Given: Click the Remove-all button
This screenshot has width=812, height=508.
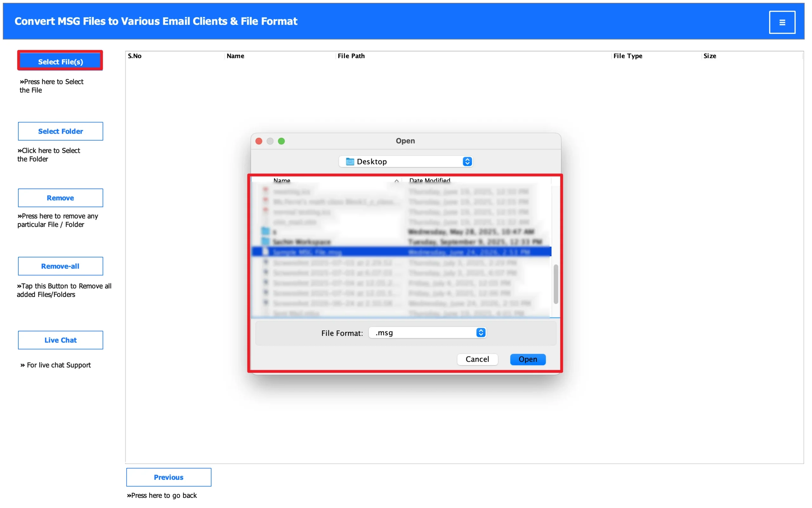Looking at the screenshot, I should point(60,266).
